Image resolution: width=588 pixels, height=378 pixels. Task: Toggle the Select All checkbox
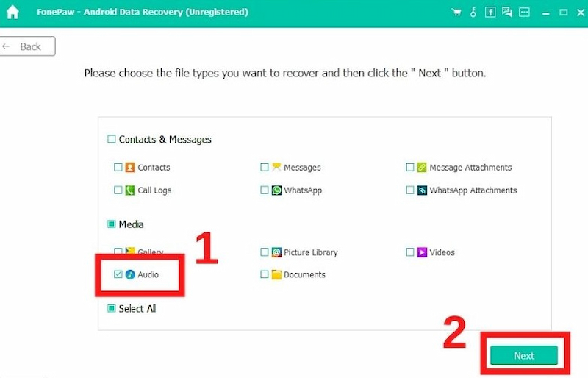[112, 309]
